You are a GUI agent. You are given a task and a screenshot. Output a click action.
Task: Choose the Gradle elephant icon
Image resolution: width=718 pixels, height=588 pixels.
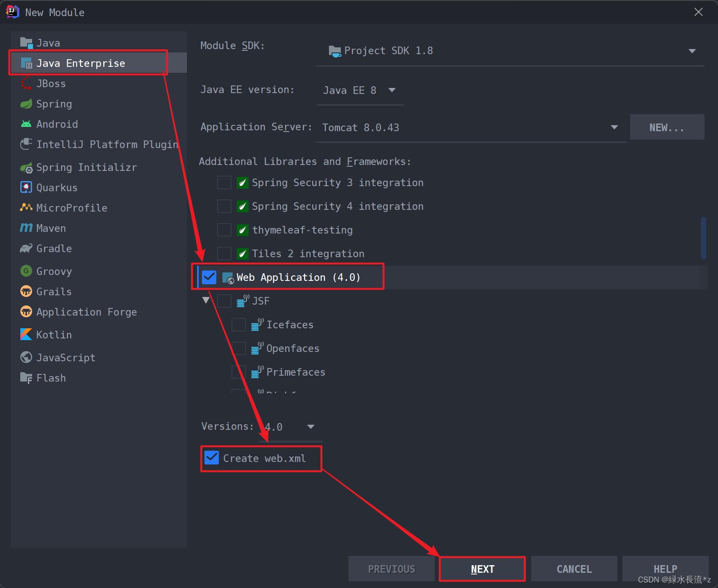tap(26, 248)
